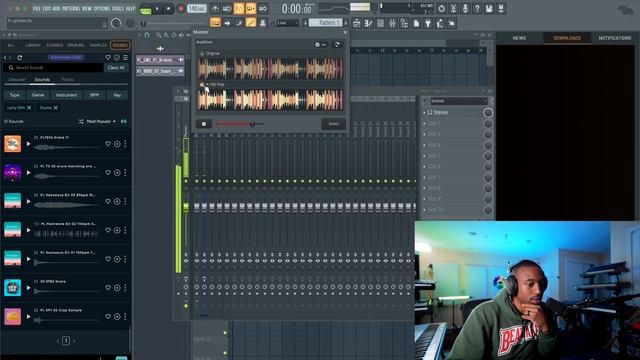Switch to the Notifications tab

pyautogui.click(x=615, y=38)
